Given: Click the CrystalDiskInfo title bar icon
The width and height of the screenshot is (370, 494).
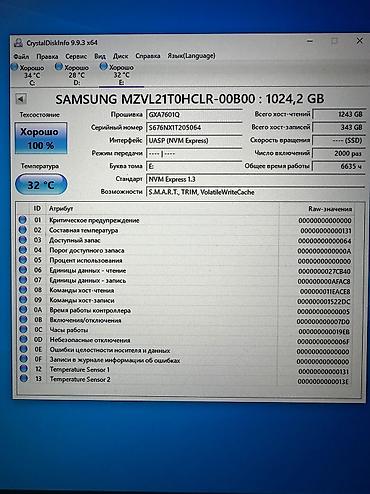Looking at the screenshot, I should 19,43.
